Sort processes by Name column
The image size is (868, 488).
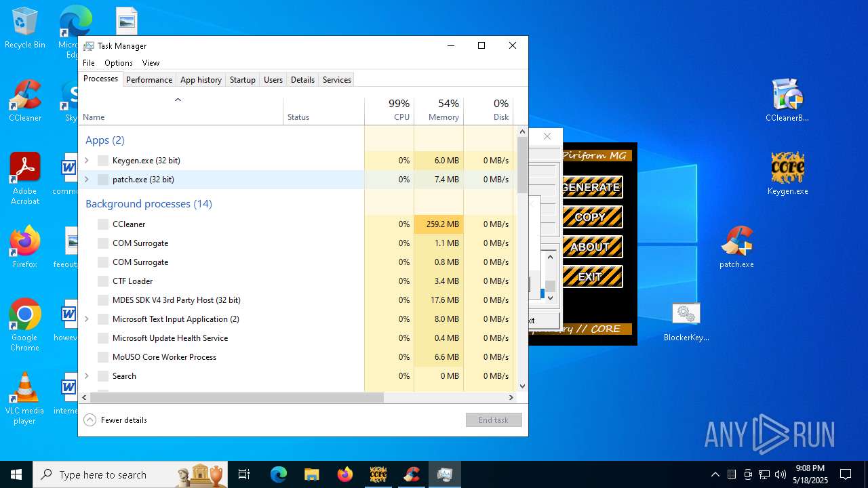[181, 112]
